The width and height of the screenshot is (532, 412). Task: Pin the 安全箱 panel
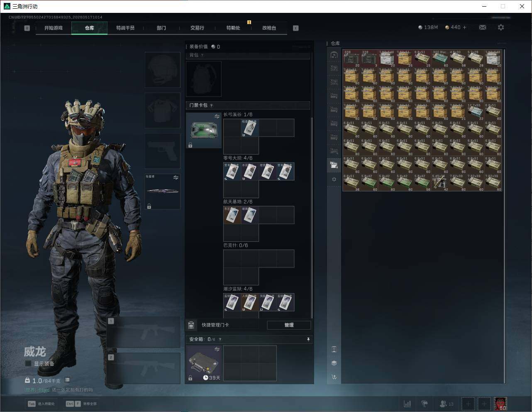point(308,339)
